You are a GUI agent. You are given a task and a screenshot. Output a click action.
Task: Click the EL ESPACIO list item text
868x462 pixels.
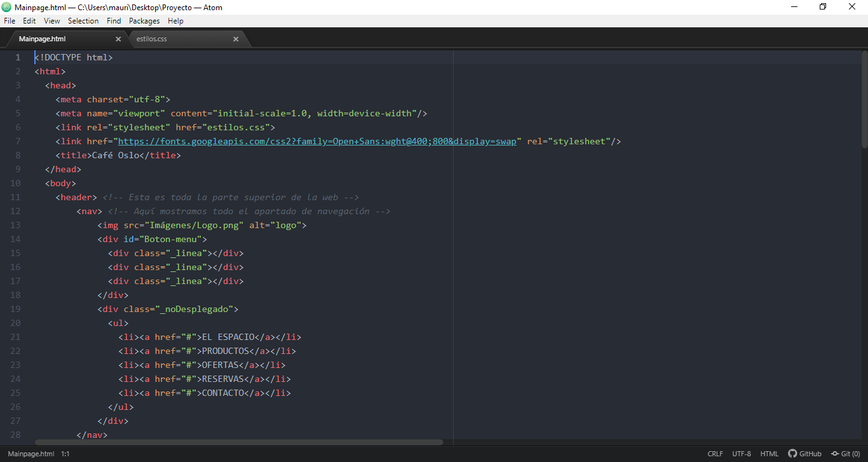(228, 337)
